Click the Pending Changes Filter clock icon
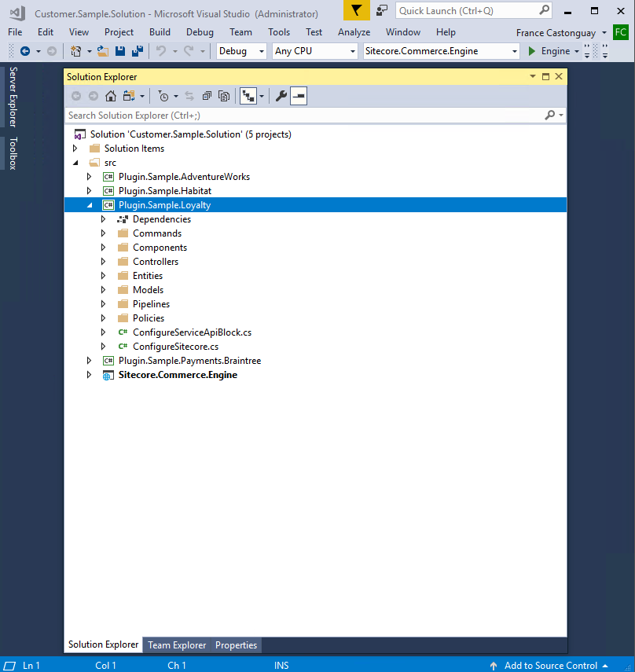The height and width of the screenshot is (672, 635). (x=163, y=96)
